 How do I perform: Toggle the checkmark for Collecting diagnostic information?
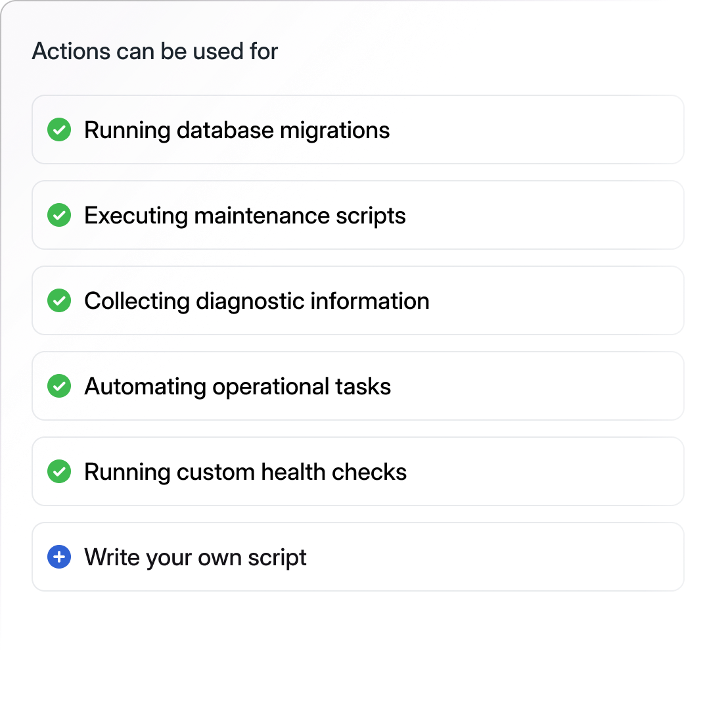pos(59,301)
